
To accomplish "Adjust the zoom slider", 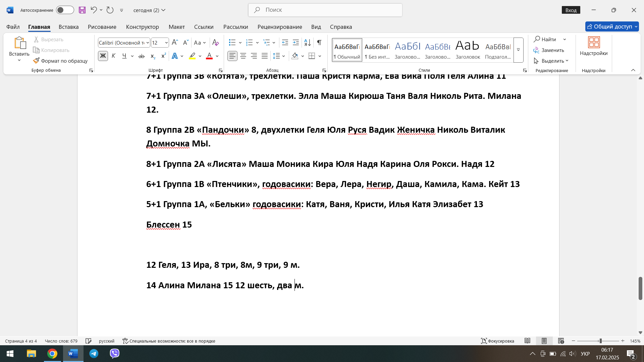I will point(600,341).
